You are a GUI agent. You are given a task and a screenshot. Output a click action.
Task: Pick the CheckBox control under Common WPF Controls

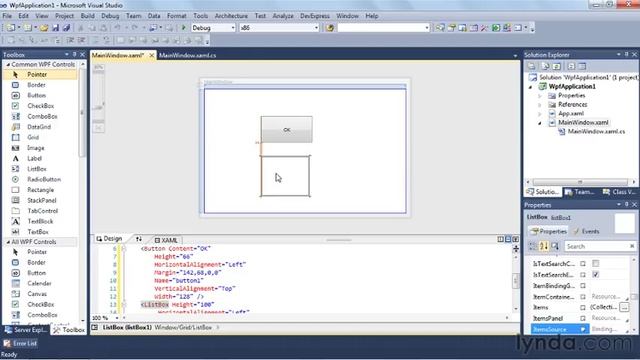pyautogui.click(x=40, y=106)
